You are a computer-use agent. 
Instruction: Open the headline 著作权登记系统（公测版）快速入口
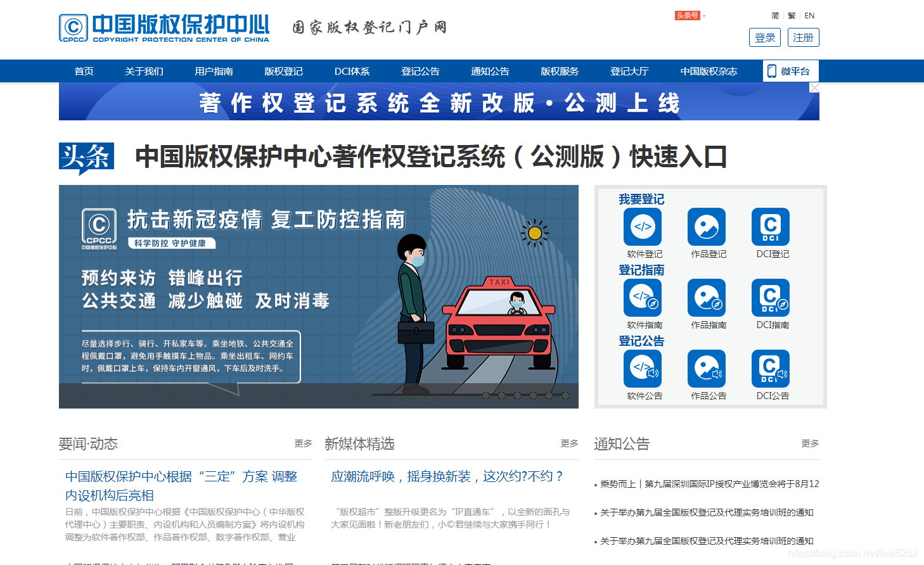[431, 156]
